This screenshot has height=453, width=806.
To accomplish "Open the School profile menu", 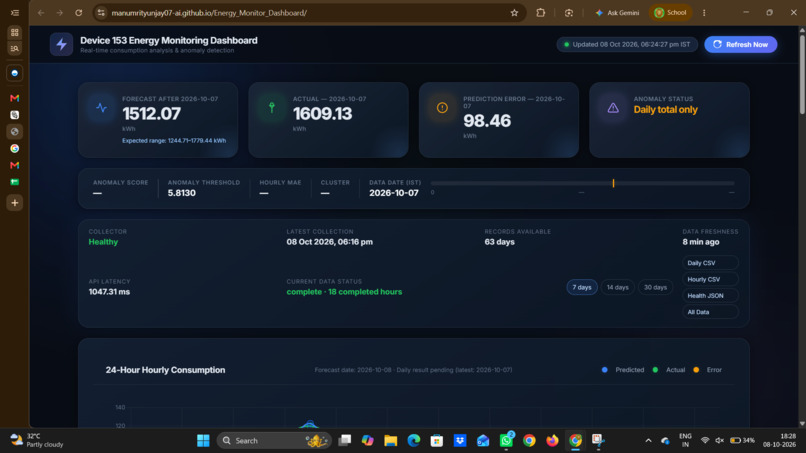I will [670, 13].
